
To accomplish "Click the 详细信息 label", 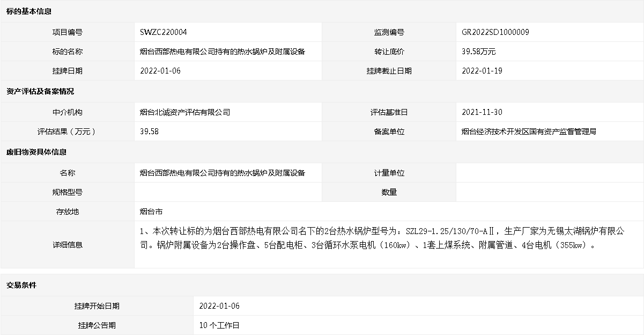I will [68, 245].
